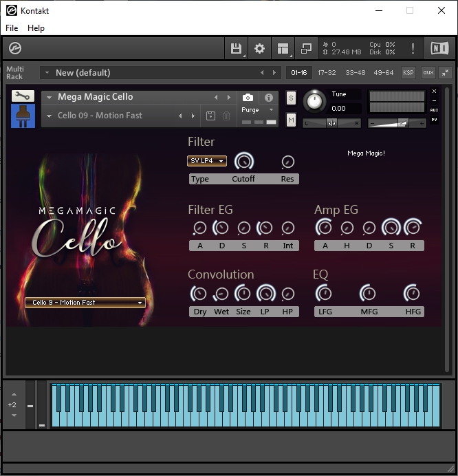This screenshot has width=458, height=476.
Task: Open the settings gear options
Action: click(x=259, y=48)
